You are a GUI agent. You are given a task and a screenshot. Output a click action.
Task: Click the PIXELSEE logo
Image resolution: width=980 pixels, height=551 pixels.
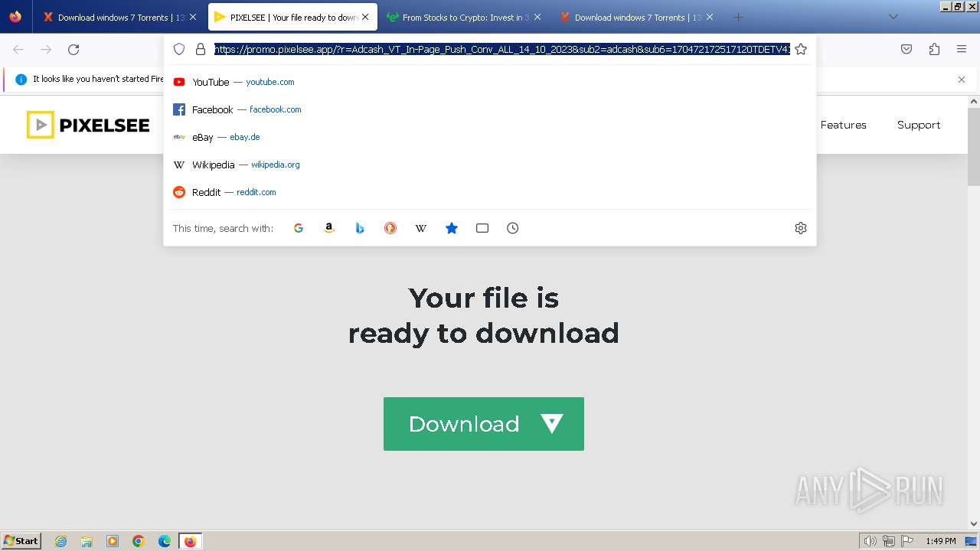pos(88,125)
